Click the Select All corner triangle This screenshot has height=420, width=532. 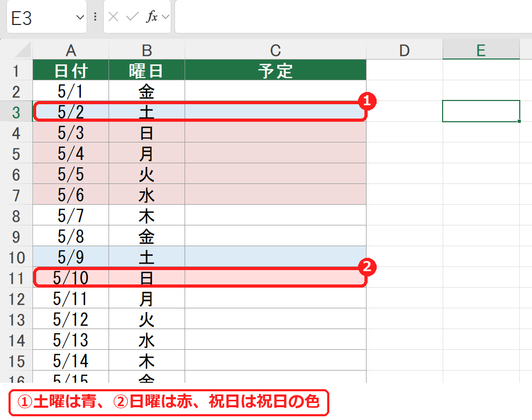coord(22,50)
